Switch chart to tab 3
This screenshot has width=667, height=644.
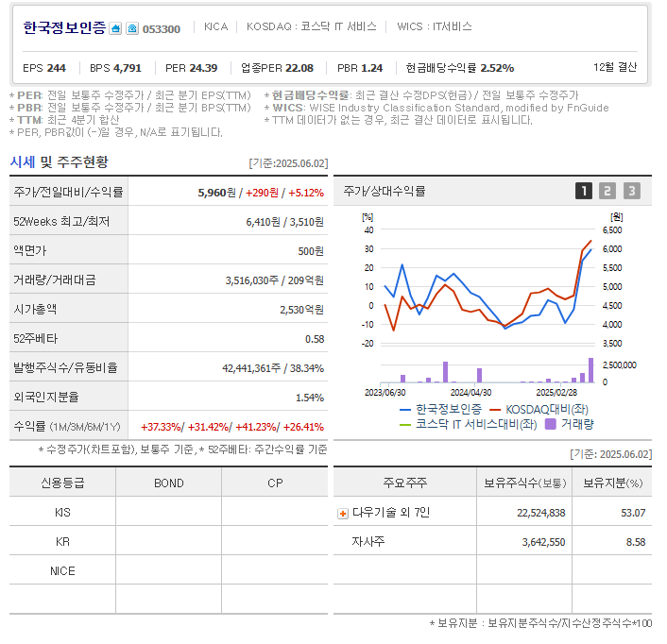pos(632,191)
